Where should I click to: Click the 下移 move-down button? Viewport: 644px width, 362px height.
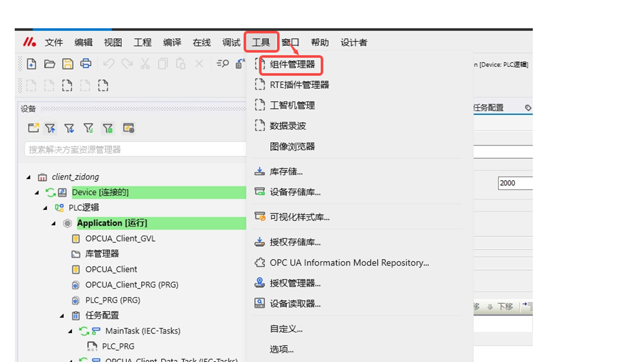[x=501, y=307]
